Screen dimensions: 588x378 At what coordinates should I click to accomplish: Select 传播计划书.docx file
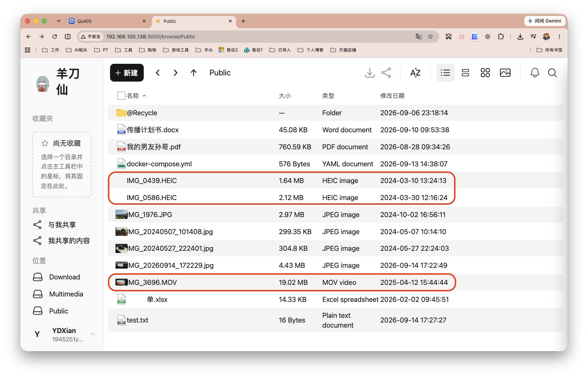click(x=336, y=130)
